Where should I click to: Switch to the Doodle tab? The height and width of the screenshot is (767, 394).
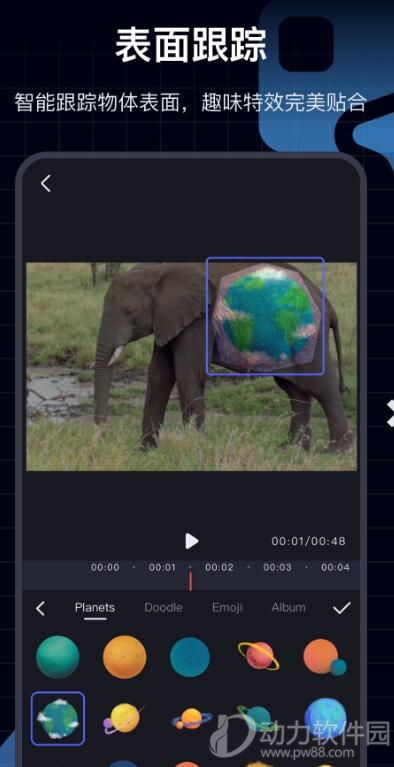163,608
